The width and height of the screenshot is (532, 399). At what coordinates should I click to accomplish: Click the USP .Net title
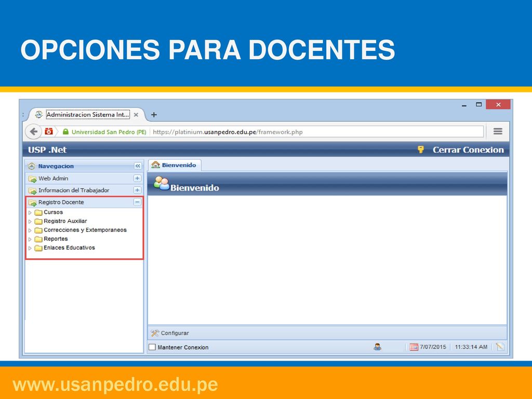(x=47, y=150)
